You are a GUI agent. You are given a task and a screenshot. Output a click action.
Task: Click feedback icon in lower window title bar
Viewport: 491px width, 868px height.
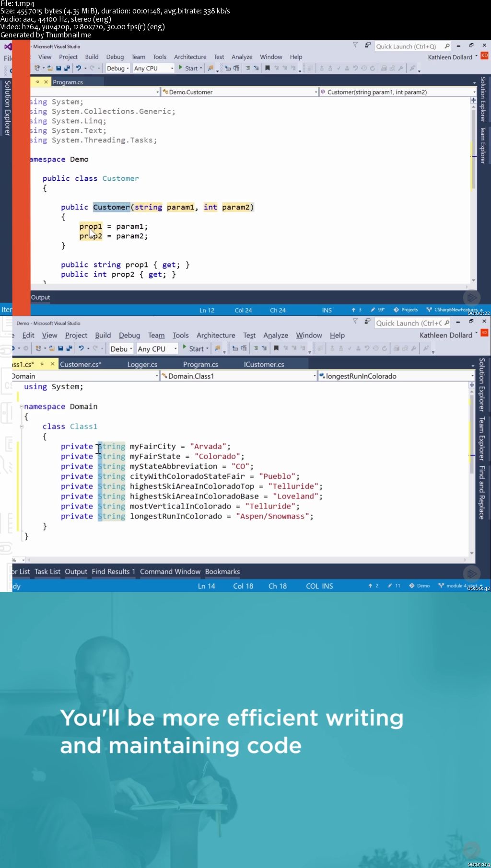[367, 322]
